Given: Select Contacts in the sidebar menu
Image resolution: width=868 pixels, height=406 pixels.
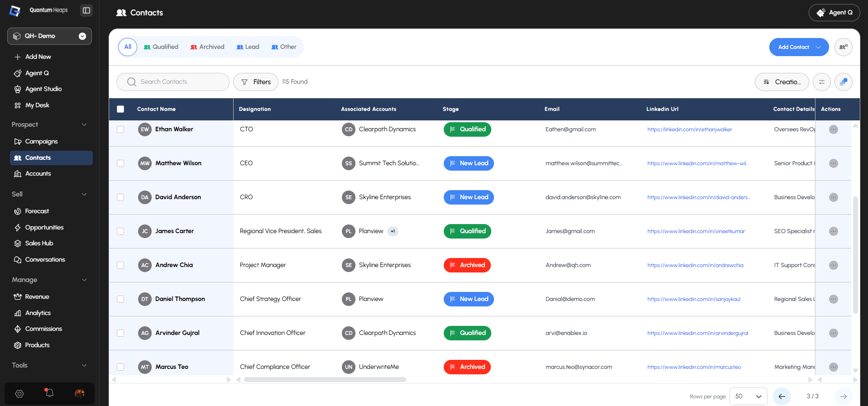Looking at the screenshot, I should 51,158.
